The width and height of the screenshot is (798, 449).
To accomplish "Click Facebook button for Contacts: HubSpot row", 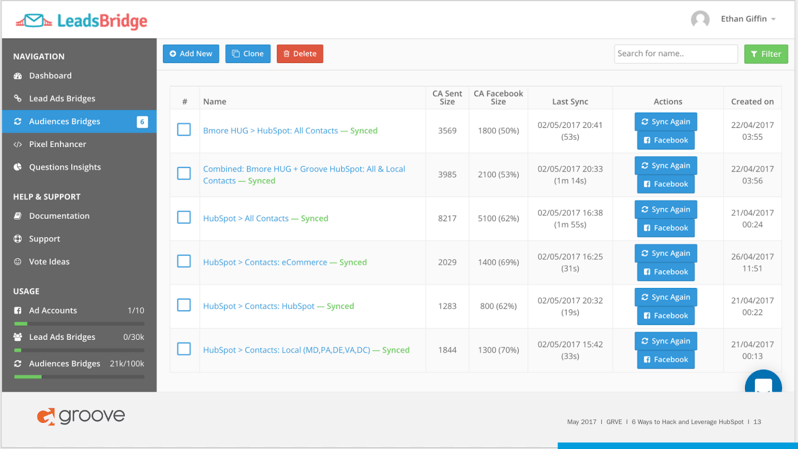I will (666, 315).
